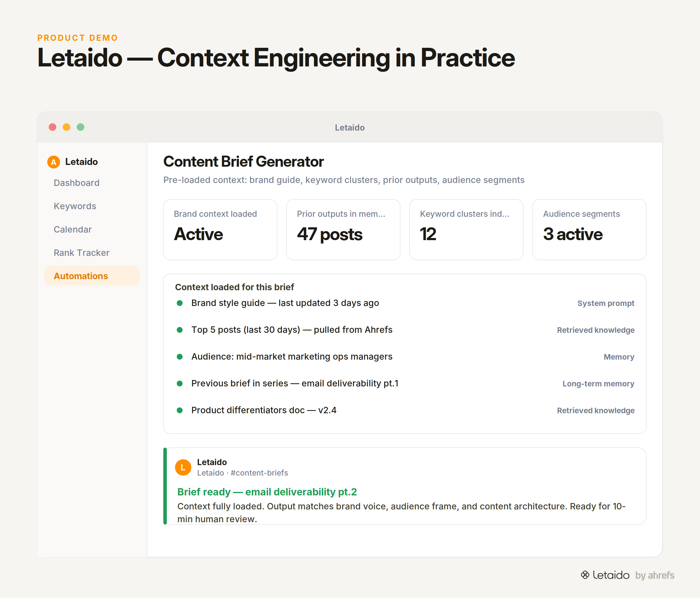Click the green status dot for Brand style guide
Image resolution: width=700 pixels, height=598 pixels.
[180, 303]
